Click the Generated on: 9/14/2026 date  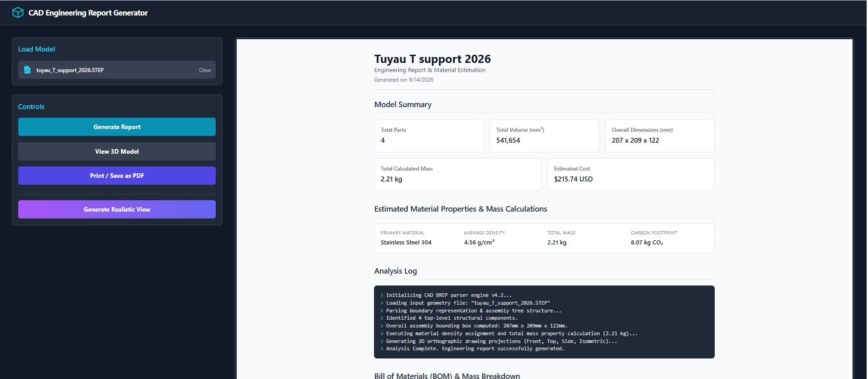click(404, 80)
